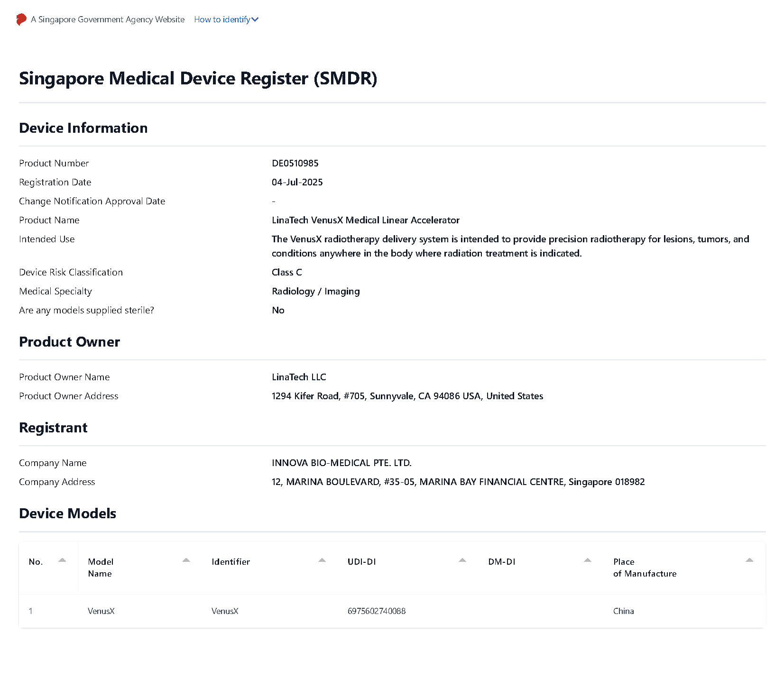The width and height of the screenshot is (784, 678).
Task: Expand the How to identify dropdown
Action: [226, 19]
